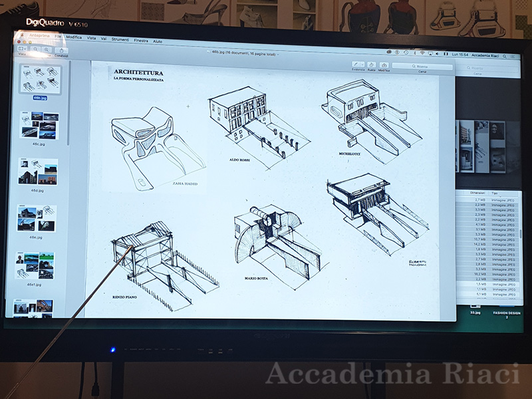
Task: Select the Finder row sized 10,7 MB
Action: point(487,239)
